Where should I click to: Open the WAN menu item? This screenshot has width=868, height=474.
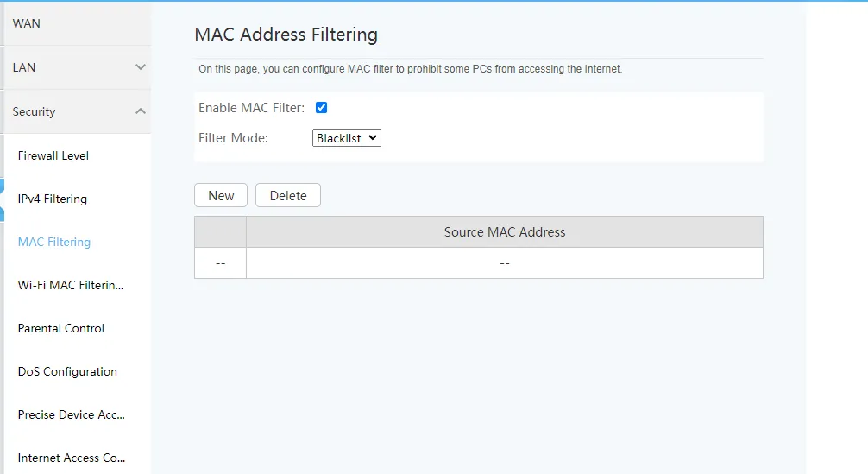point(77,23)
